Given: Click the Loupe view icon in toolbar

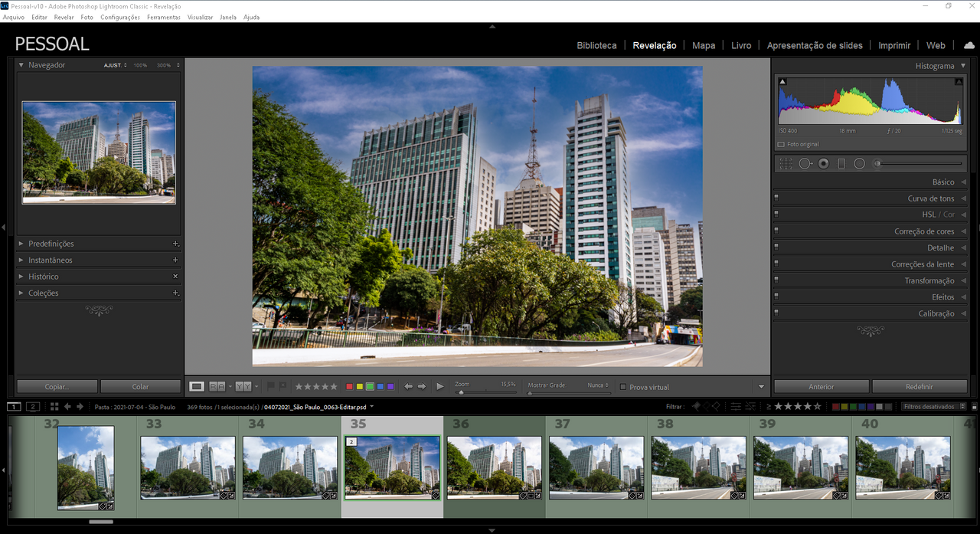Looking at the screenshot, I should [197, 387].
